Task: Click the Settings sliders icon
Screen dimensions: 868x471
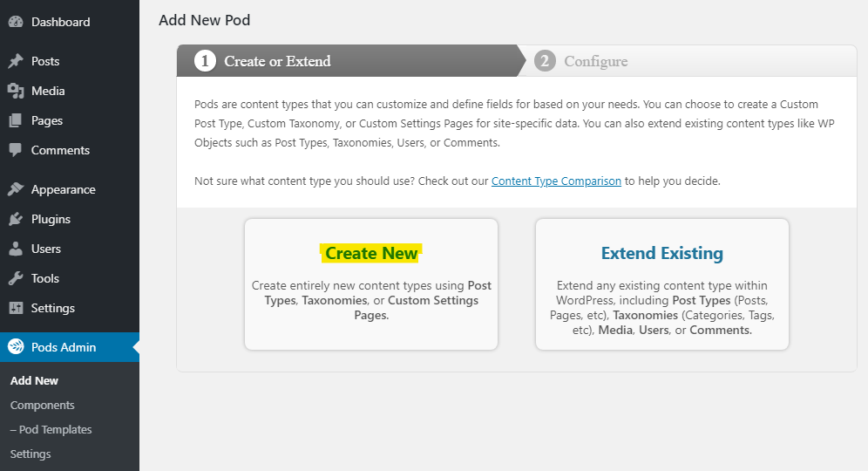Action: pos(16,308)
